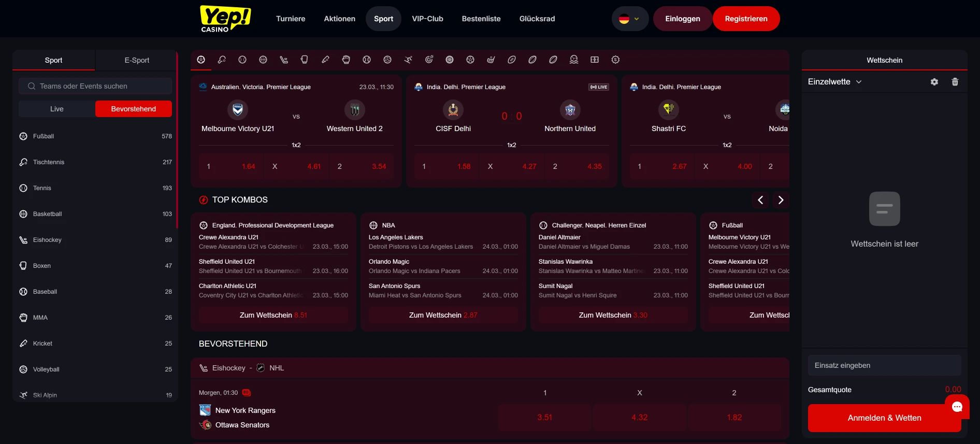The height and width of the screenshot is (444, 980).
Task: Bet on Rangers–Senators draw at 4.32
Action: coord(640,418)
